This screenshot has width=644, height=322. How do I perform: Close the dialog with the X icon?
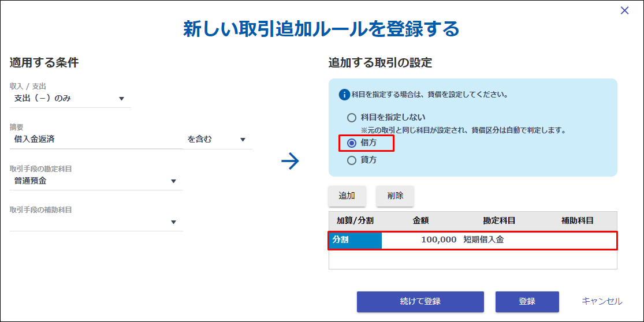pos(624,10)
